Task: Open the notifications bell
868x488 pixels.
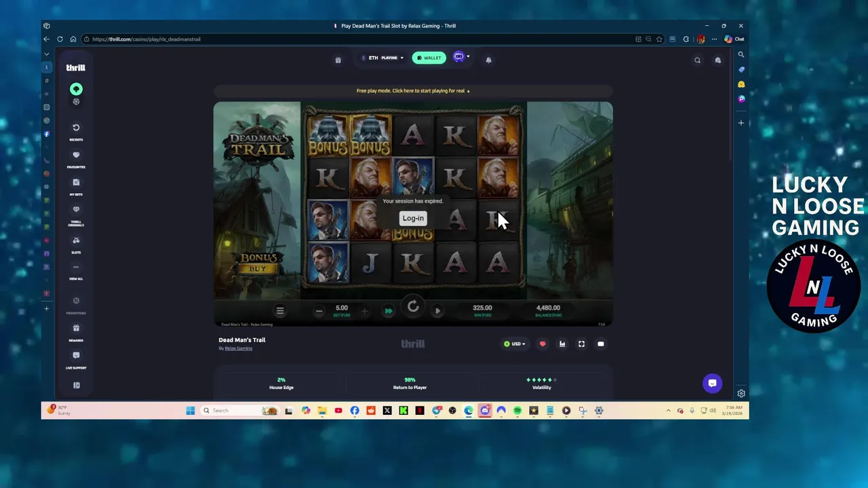Action: point(488,60)
